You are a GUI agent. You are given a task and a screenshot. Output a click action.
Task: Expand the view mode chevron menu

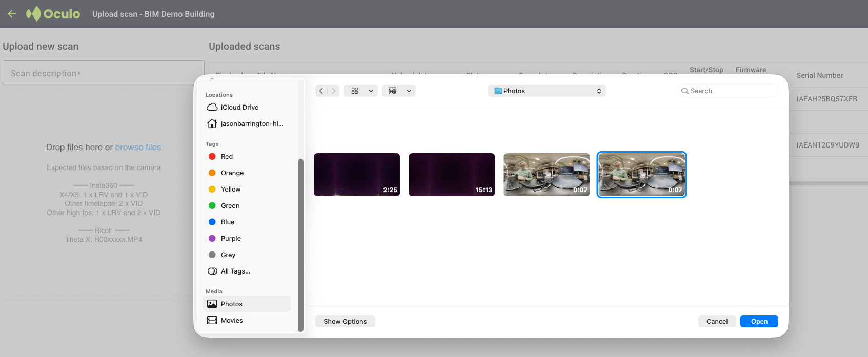(x=371, y=91)
